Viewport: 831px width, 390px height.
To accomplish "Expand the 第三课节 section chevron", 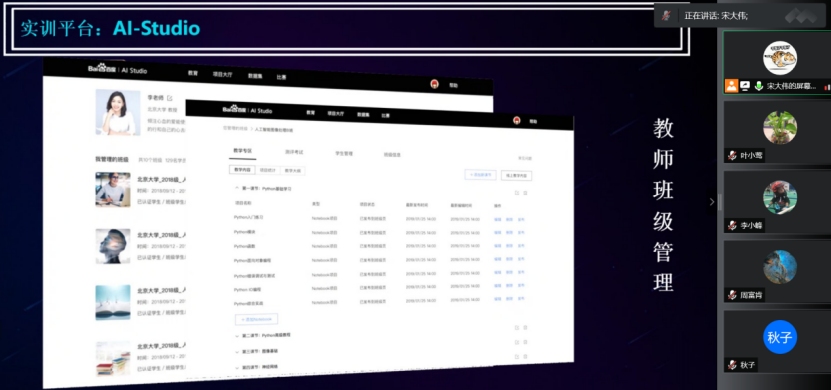I will point(237,351).
